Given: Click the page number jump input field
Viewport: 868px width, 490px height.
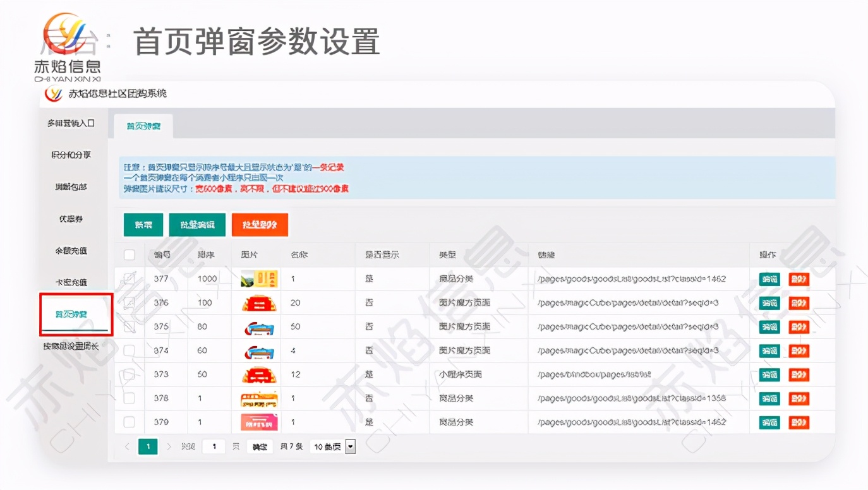Looking at the screenshot, I should pyautogui.click(x=214, y=446).
